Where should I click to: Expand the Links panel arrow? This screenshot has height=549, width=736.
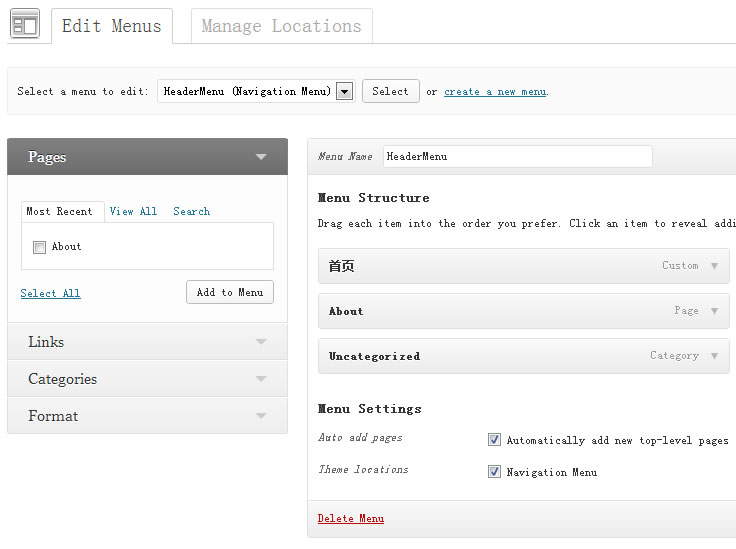(261, 342)
